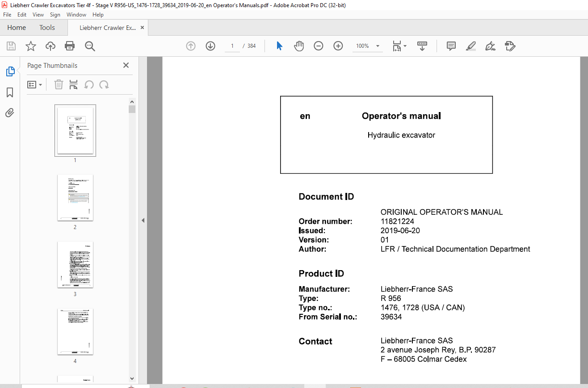588x388 pixels.
Task: Open Attachments paperclip panel
Action: 10,113
